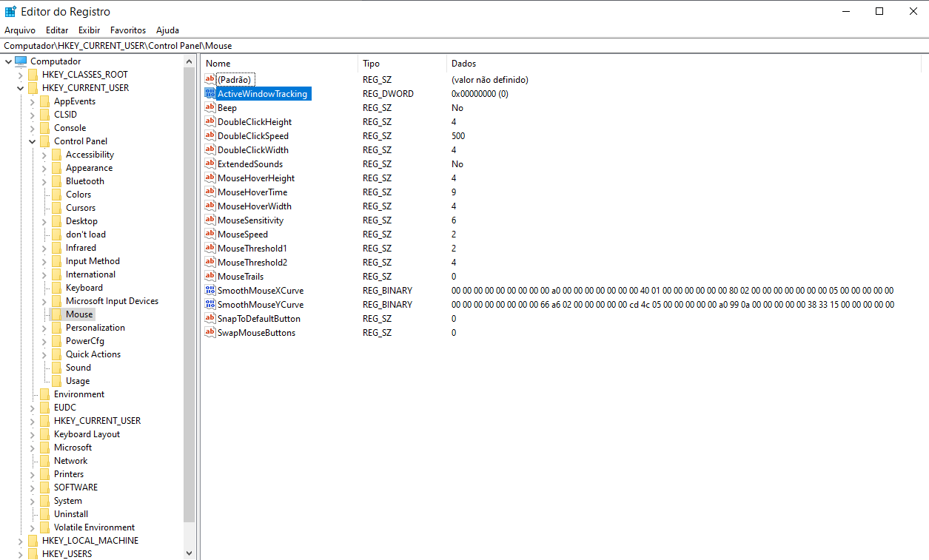Select the MouseThreshold1 value name
This screenshot has width=929, height=560.
coord(252,249)
